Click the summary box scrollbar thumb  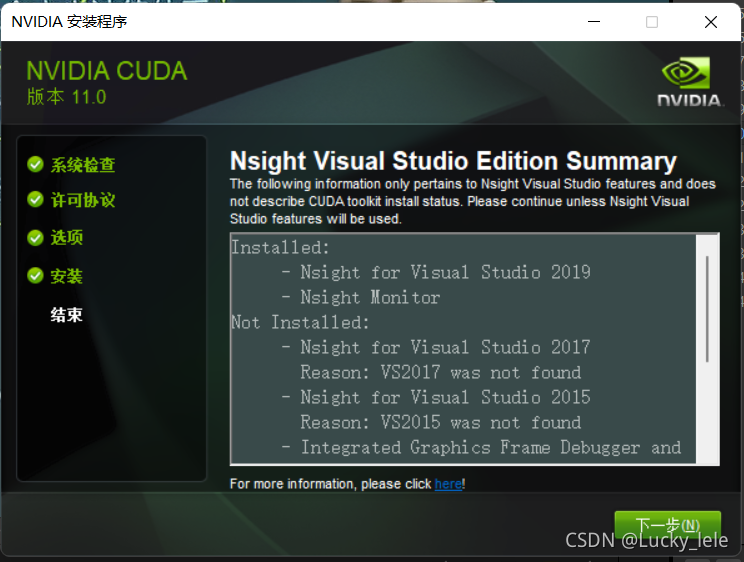coord(707,309)
